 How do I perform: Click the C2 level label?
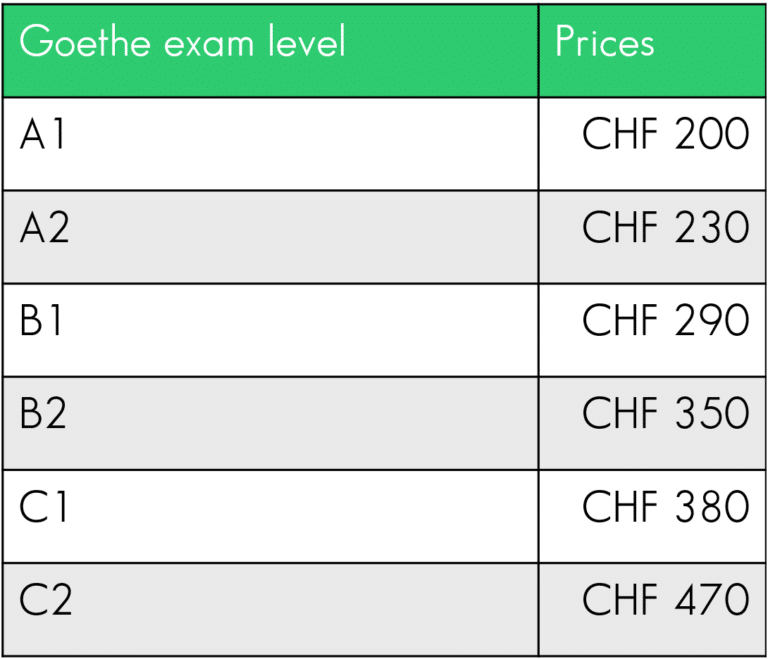pyautogui.click(x=45, y=600)
